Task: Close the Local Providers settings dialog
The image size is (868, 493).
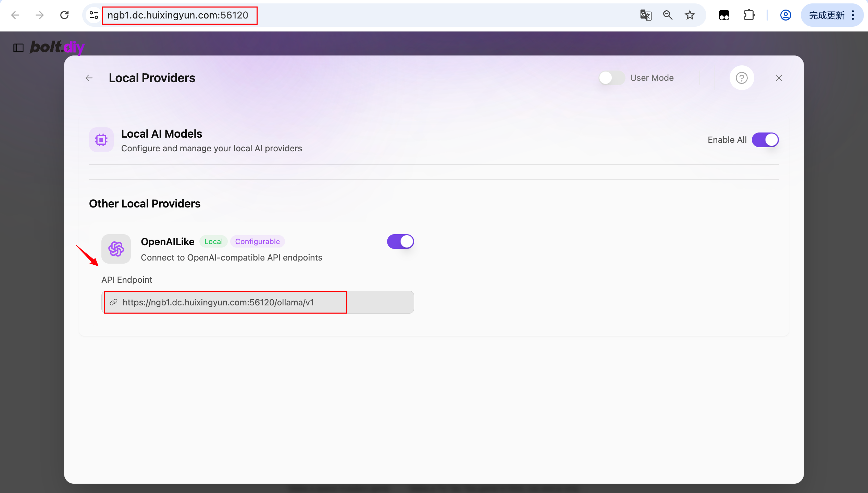Action: tap(779, 78)
